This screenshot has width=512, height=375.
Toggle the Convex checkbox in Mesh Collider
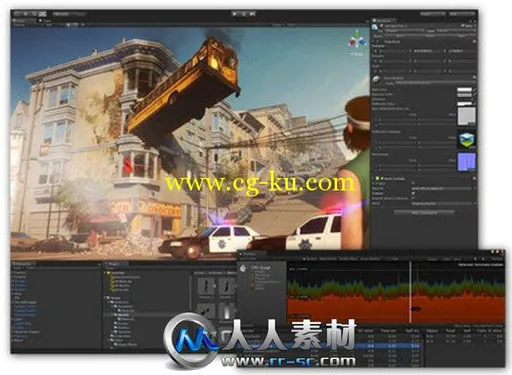[413, 193]
